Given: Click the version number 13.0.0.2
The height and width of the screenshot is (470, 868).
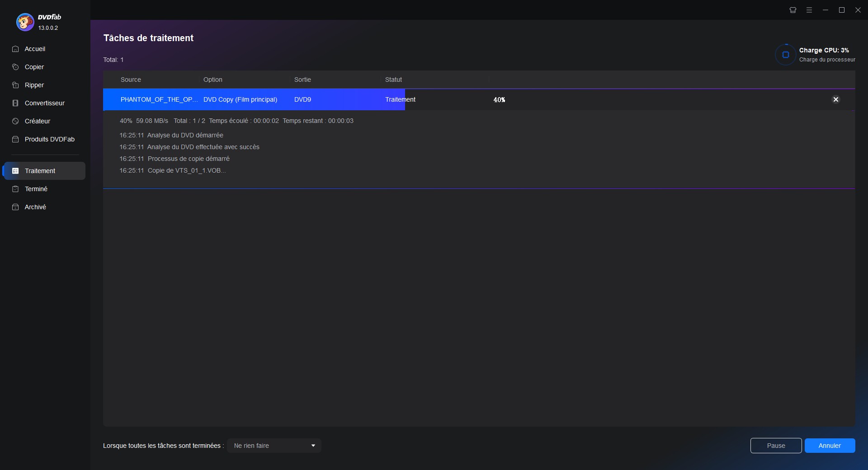Looking at the screenshot, I should (48, 28).
